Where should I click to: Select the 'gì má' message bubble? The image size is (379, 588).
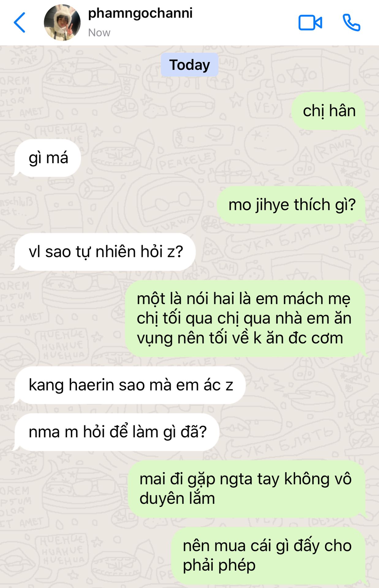click(x=48, y=158)
